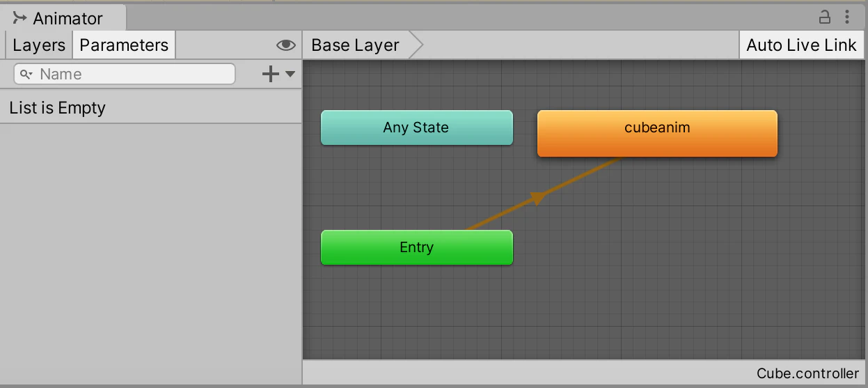Click the Animator tab icon
Screen dimensions: 868x388
(19, 18)
